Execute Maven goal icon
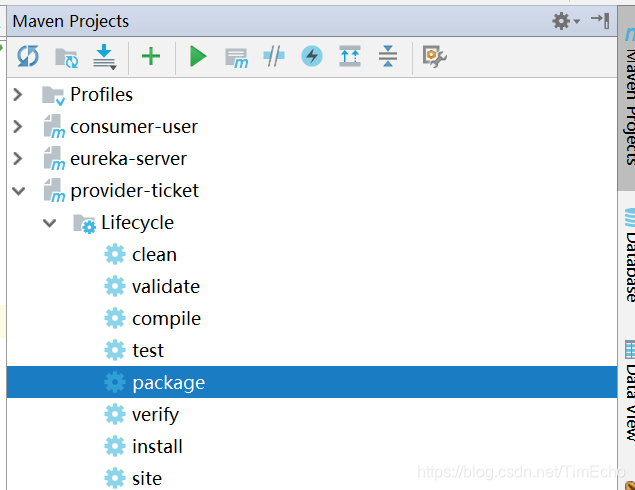This screenshot has height=490, width=635. [x=237, y=58]
